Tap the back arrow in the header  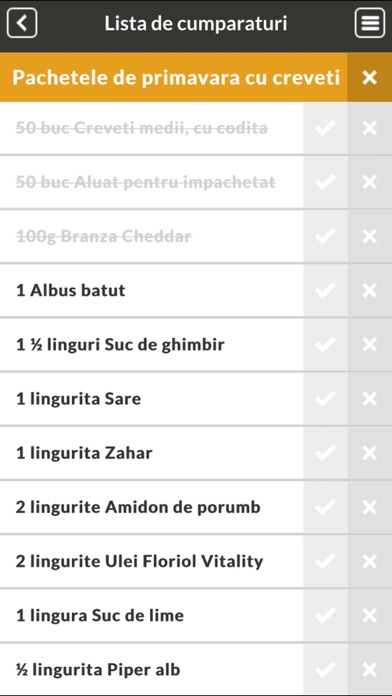(x=22, y=23)
